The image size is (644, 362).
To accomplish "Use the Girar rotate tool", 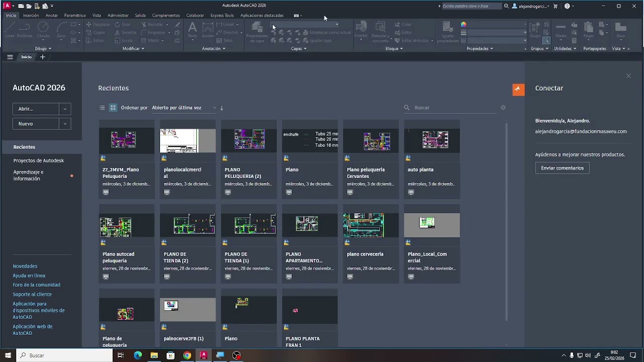I will click(122, 24).
